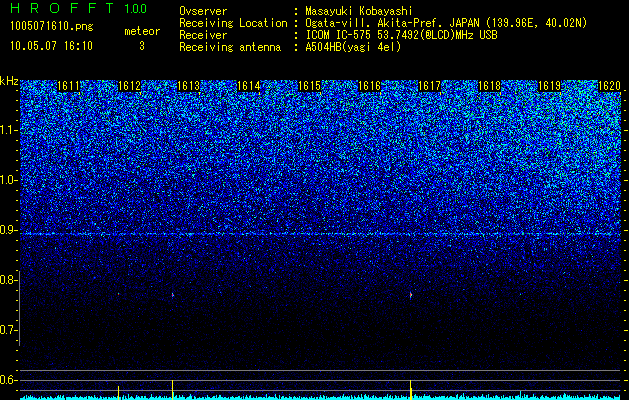Click the kHz axis unit label

click(x=9, y=81)
